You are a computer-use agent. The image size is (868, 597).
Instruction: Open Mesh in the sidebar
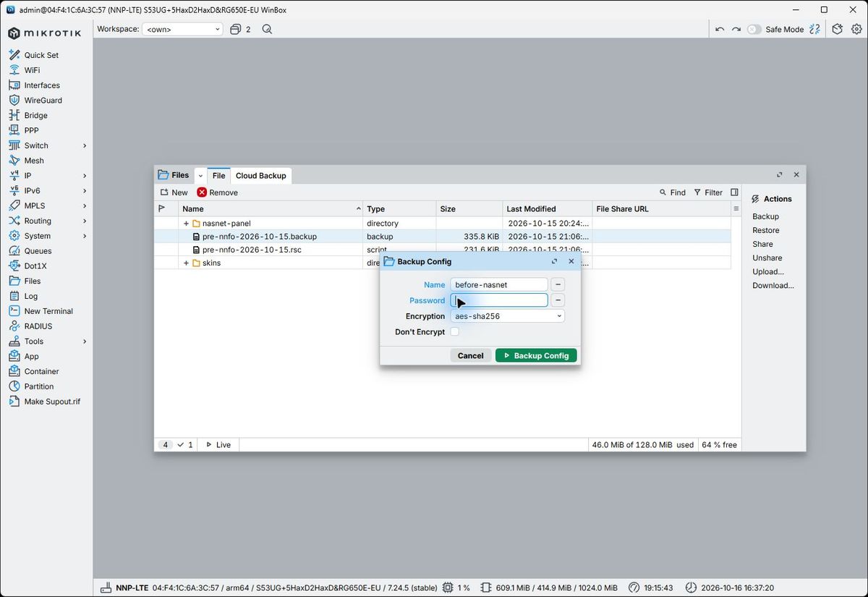tap(34, 161)
